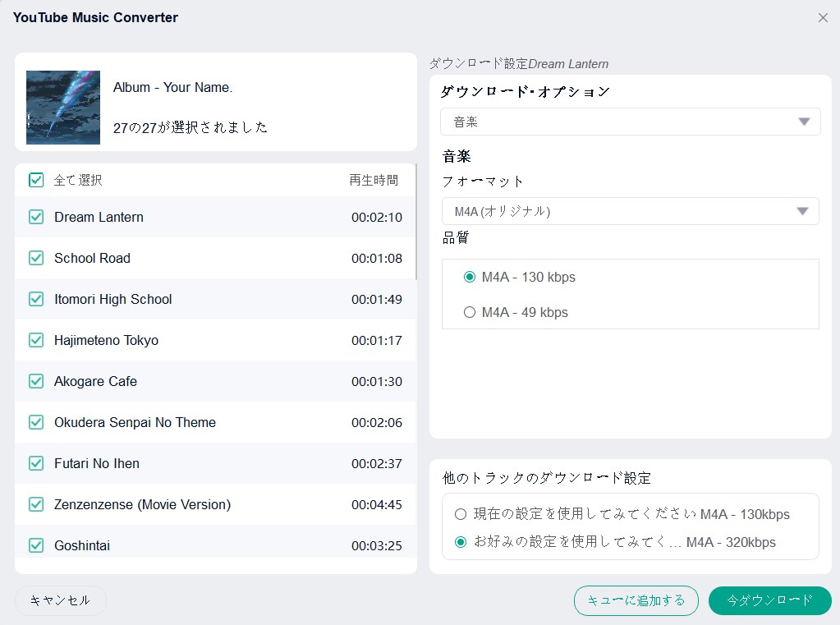Screen dimensions: 840x625
Task: Choose 現在の設定 M4A - 130kbps radio option
Action: point(460,515)
